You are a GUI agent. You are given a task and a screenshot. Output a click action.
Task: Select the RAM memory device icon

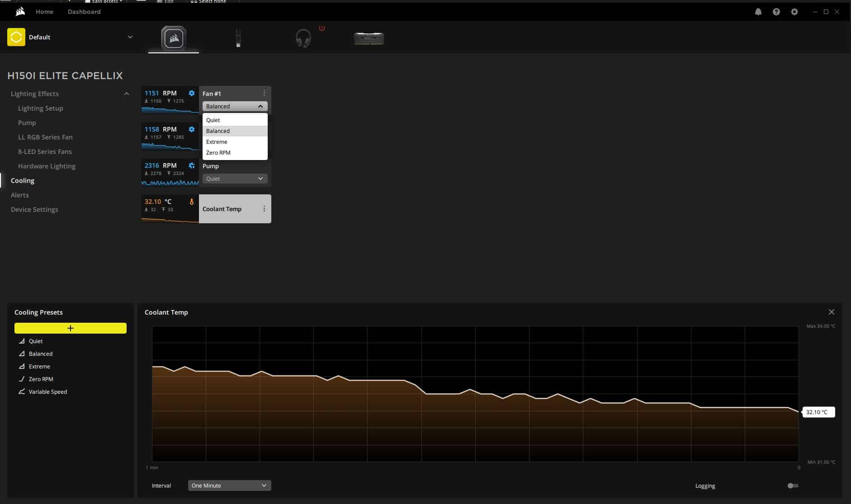coord(369,38)
